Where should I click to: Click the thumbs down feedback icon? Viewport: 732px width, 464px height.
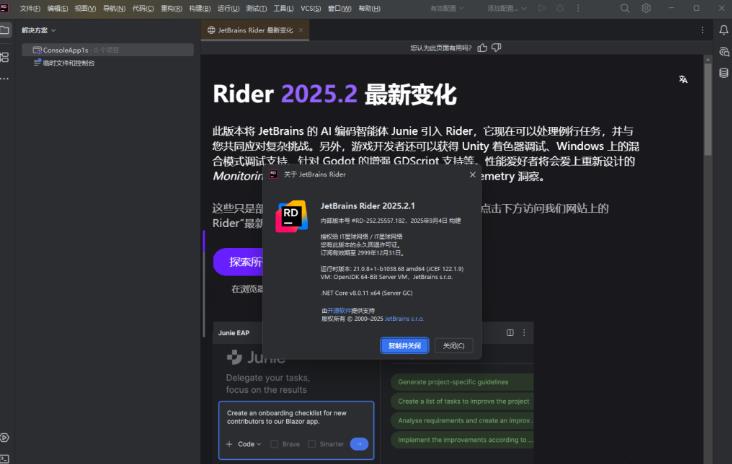496,48
